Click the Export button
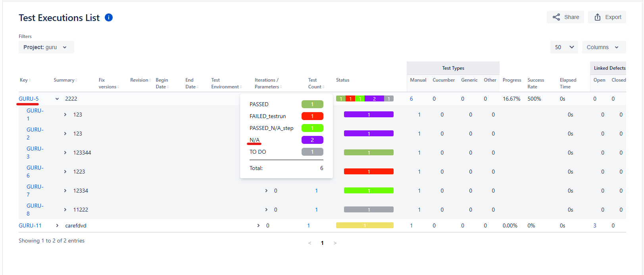644x275 pixels. 607,17
